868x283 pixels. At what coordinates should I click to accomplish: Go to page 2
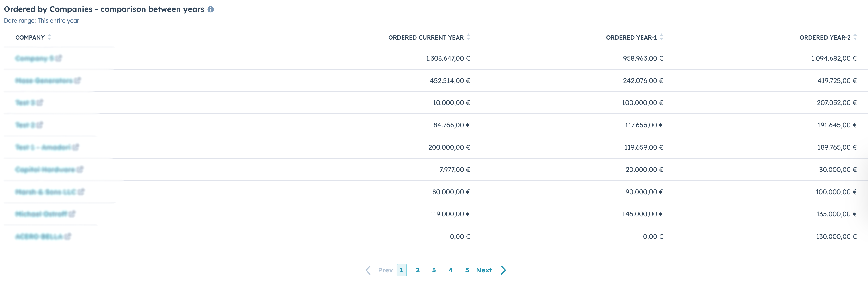tap(417, 270)
